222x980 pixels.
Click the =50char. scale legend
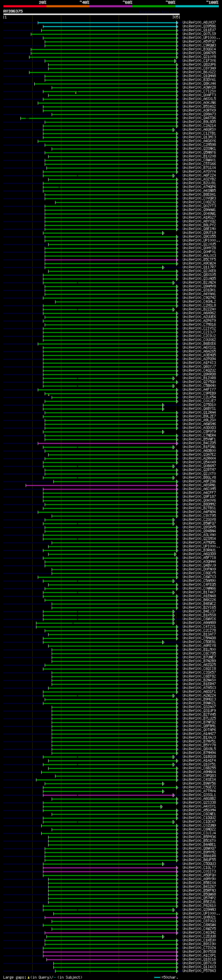[x=165, y=977]
